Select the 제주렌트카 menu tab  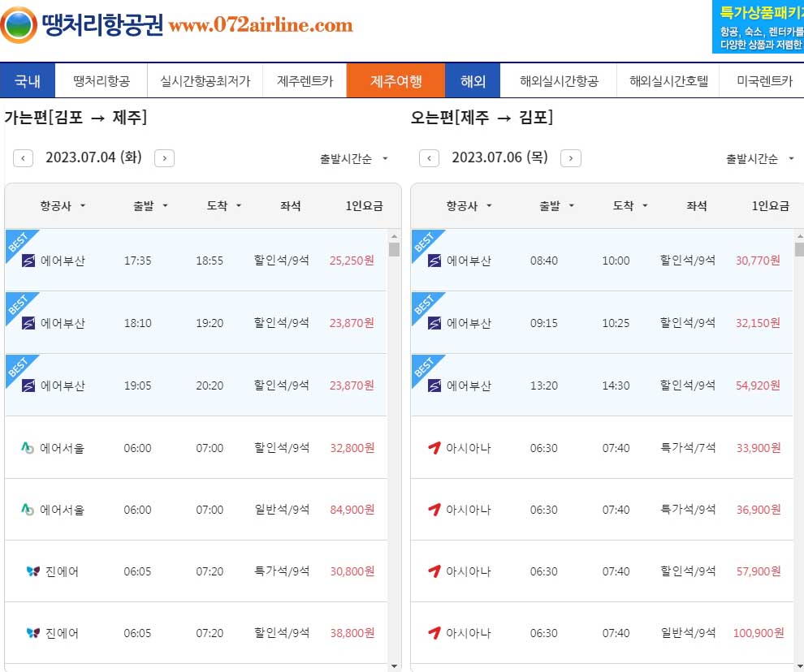click(x=305, y=80)
